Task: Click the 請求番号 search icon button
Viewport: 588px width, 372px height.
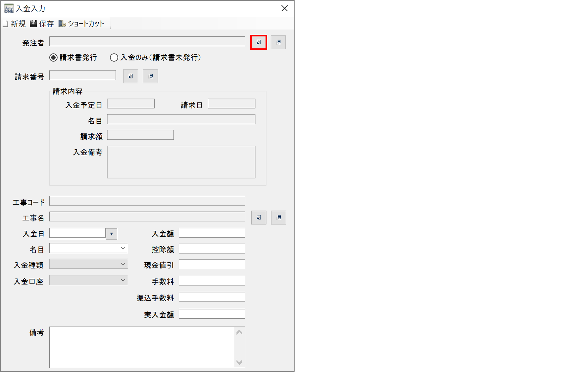Action: 130,76
